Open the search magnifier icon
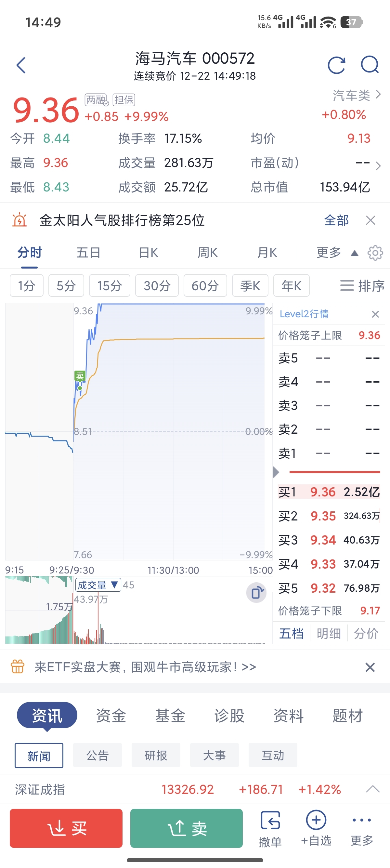The height and width of the screenshot is (868, 390). click(x=370, y=64)
